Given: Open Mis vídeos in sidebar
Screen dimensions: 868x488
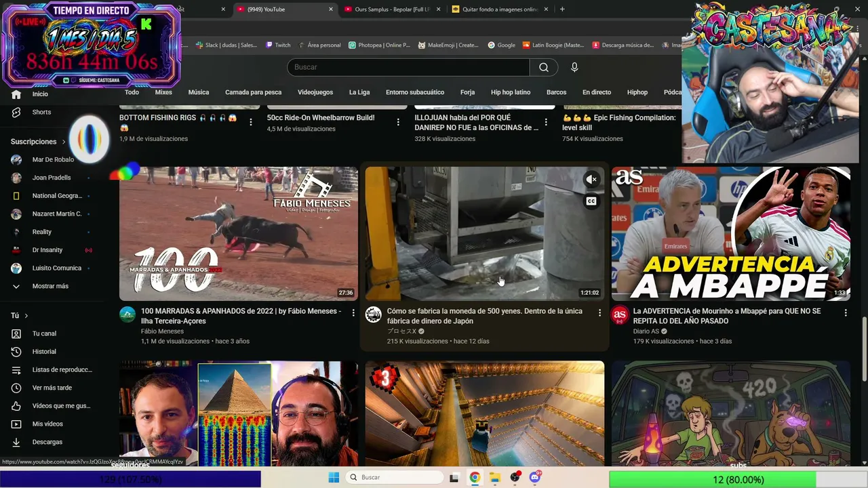Looking at the screenshot, I should tap(47, 424).
